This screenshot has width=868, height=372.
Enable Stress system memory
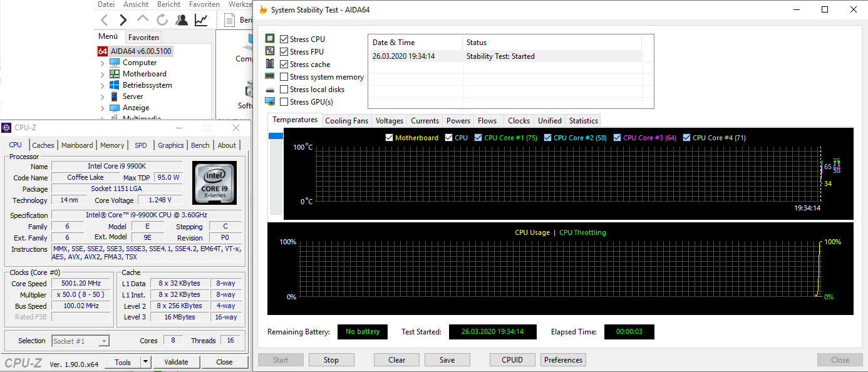[284, 76]
